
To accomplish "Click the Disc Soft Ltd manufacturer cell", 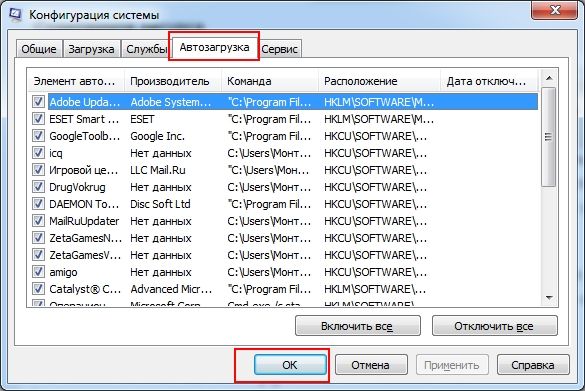I will [x=160, y=204].
